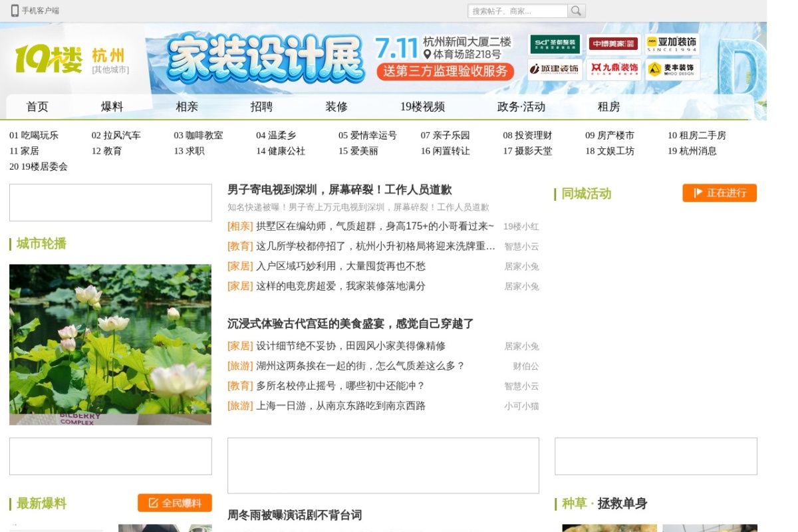Open the 这样的电竞房超爱 home post
The width and height of the screenshot is (798, 532).
click(340, 287)
